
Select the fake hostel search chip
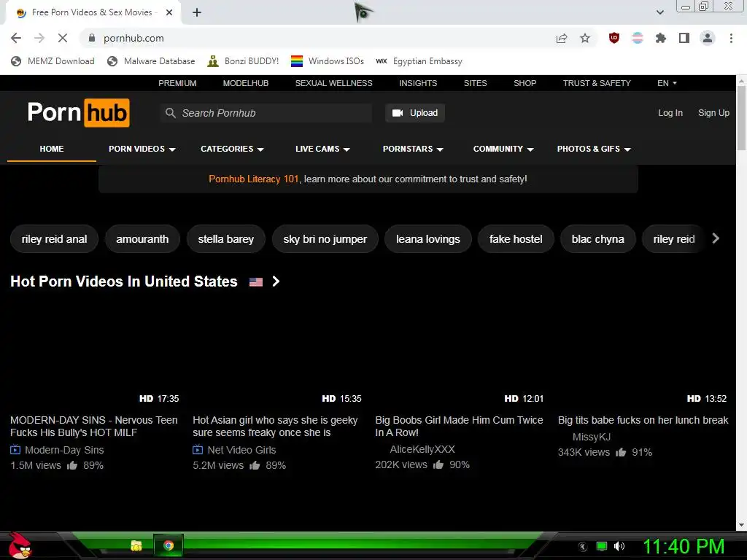coord(516,239)
